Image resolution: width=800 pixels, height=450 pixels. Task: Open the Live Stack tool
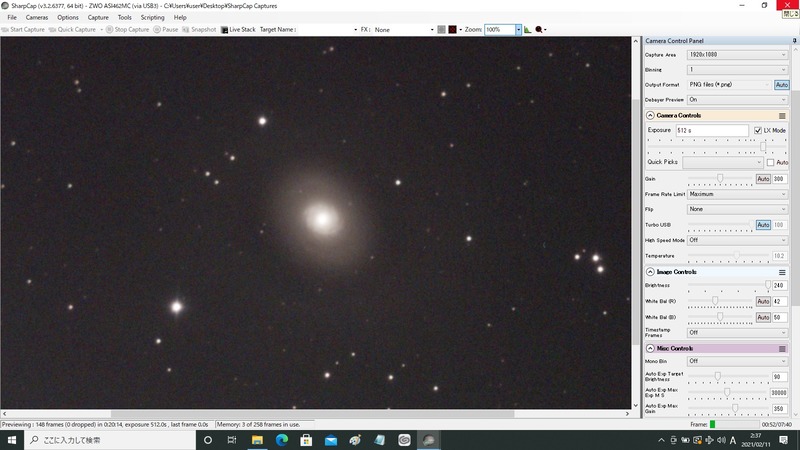(238, 30)
